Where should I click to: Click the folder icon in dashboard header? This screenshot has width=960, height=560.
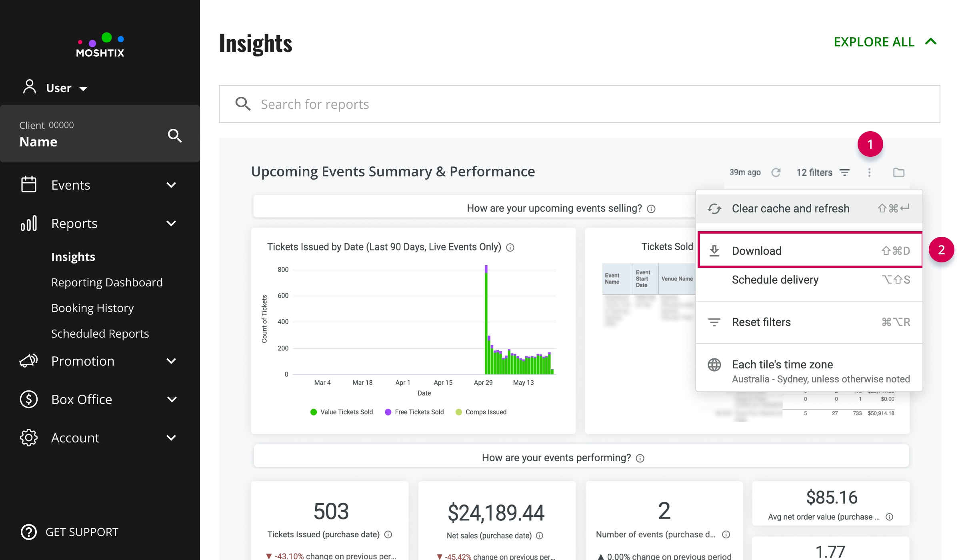(x=899, y=172)
